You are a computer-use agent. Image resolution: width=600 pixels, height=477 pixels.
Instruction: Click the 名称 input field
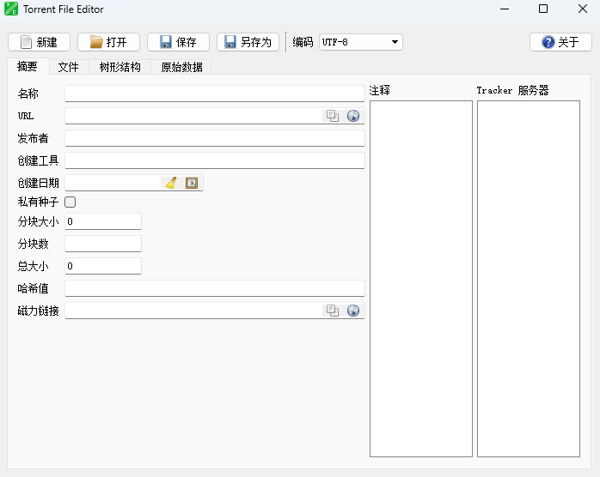coord(214,94)
